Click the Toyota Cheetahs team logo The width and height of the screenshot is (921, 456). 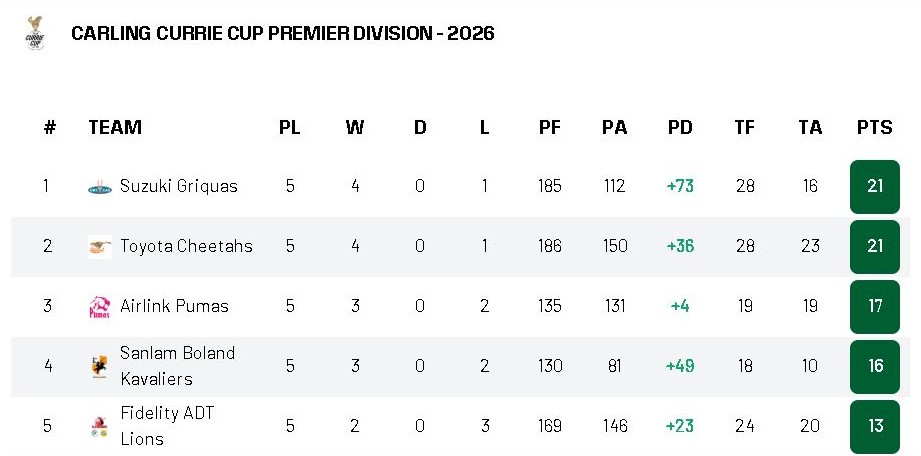tap(99, 247)
